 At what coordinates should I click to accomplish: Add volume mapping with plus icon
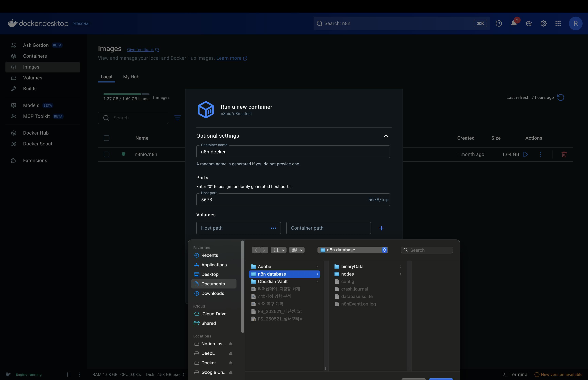click(x=381, y=228)
